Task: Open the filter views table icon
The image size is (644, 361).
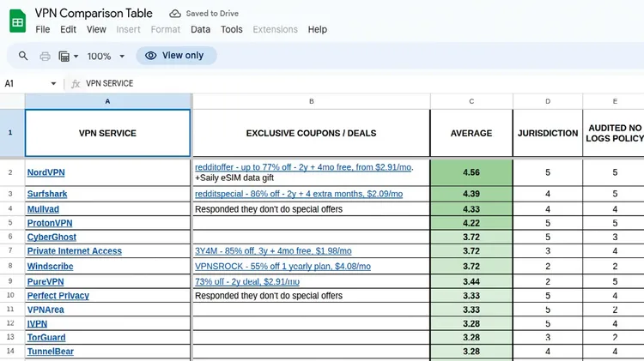Action: [x=64, y=57]
